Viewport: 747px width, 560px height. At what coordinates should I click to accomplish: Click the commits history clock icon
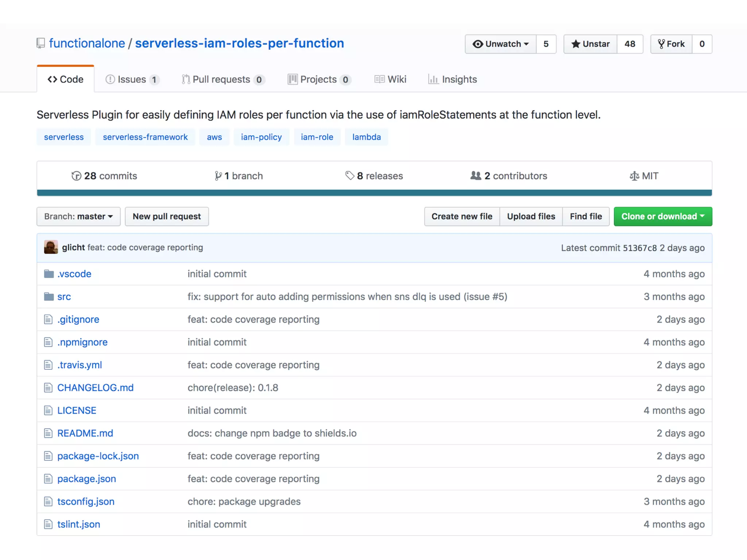click(x=76, y=176)
